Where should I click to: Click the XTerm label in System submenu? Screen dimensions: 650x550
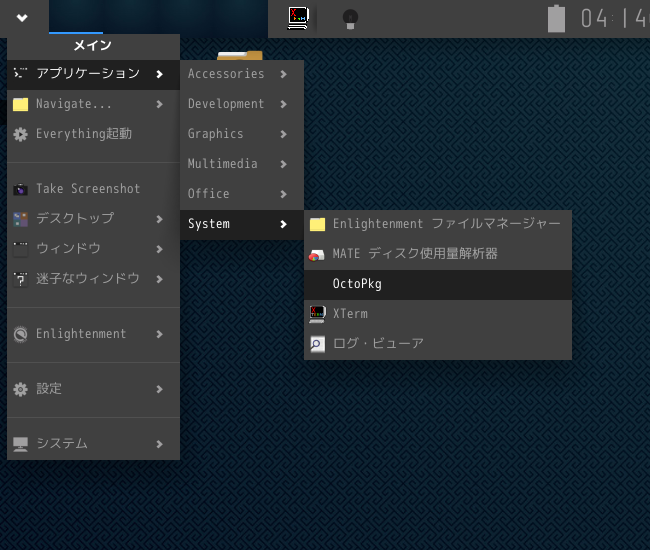[350, 314]
